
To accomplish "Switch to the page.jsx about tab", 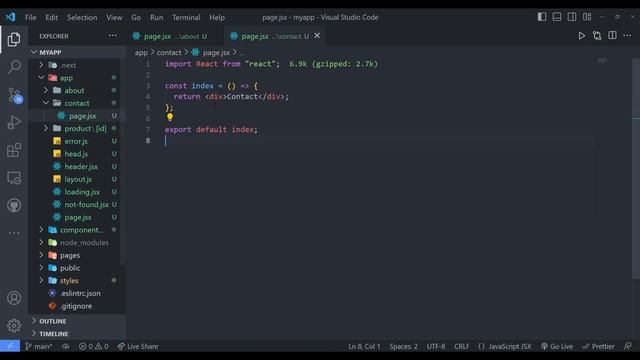I will (174, 36).
